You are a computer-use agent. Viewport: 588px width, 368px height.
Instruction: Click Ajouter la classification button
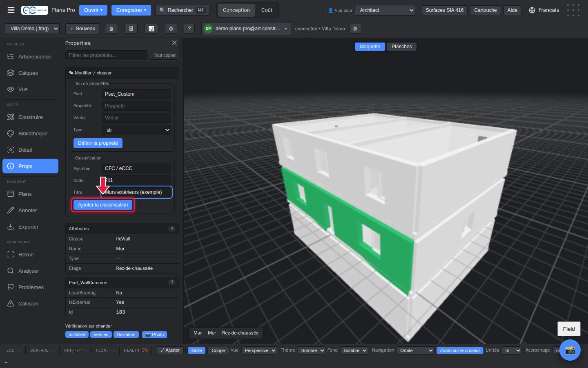click(103, 205)
